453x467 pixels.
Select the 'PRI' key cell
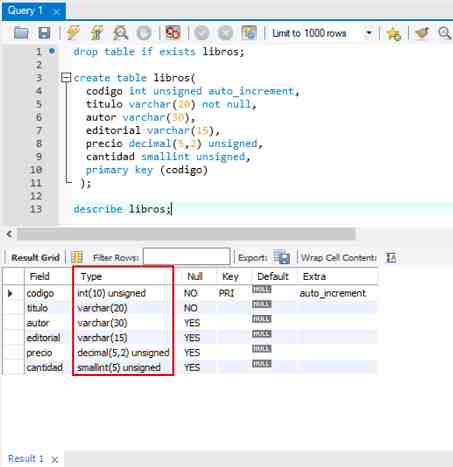226,293
